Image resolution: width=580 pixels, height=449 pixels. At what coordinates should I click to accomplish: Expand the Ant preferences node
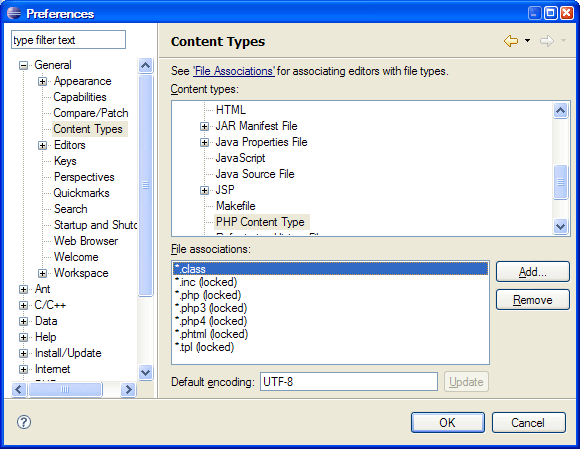pos(23,289)
